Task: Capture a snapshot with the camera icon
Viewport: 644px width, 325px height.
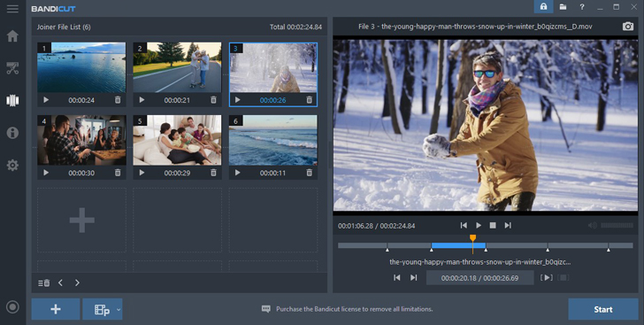Action: point(628,27)
